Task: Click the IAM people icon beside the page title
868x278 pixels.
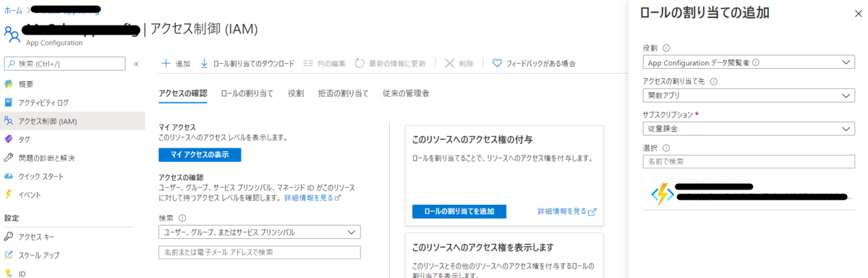Action: (x=12, y=35)
